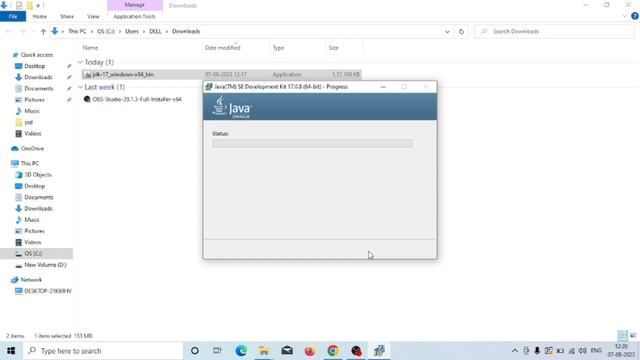The width and height of the screenshot is (640, 360).
Task: Select 'DELL' in address breadcrumb
Action: (155, 31)
